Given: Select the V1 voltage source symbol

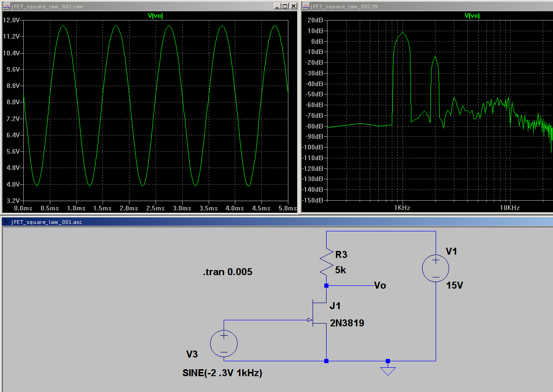Looking at the screenshot, I should (x=436, y=268).
